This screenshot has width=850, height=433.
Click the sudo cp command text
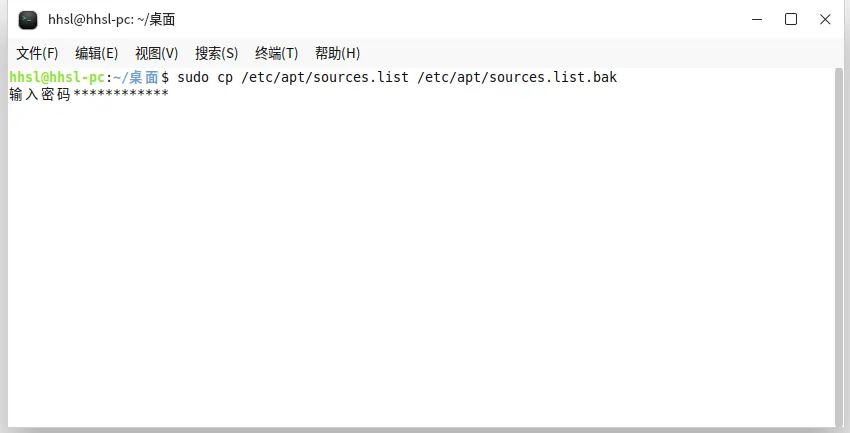coord(205,77)
